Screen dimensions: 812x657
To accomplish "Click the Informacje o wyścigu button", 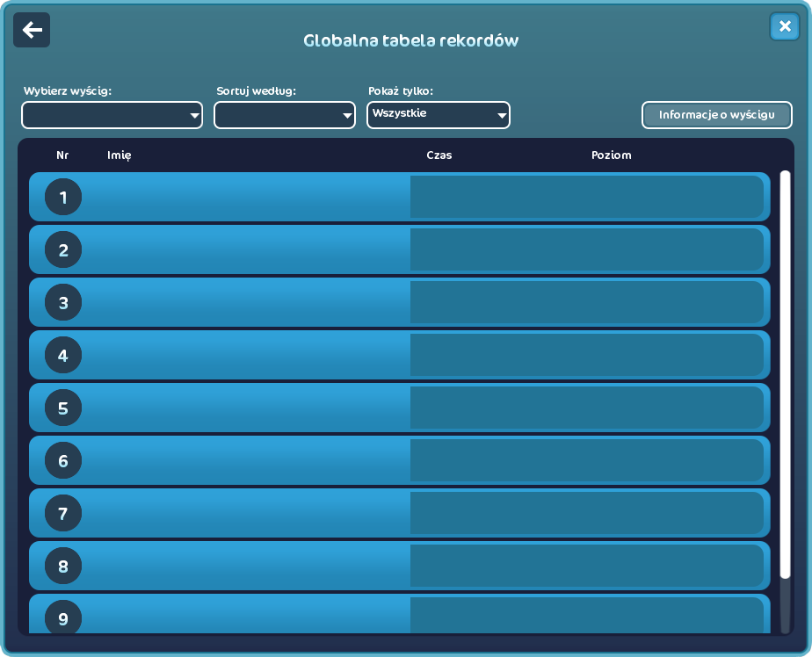I will (x=717, y=115).
